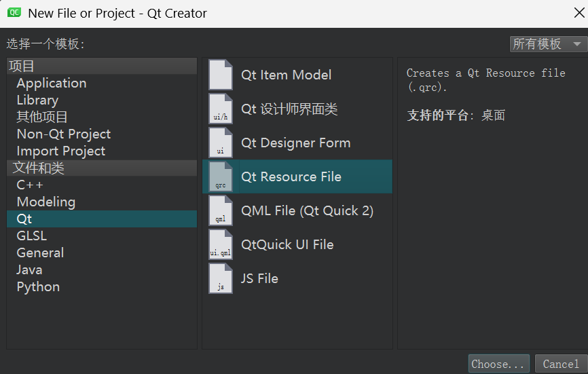Select Java category
Viewport: 588px width, 374px height.
(102, 270)
